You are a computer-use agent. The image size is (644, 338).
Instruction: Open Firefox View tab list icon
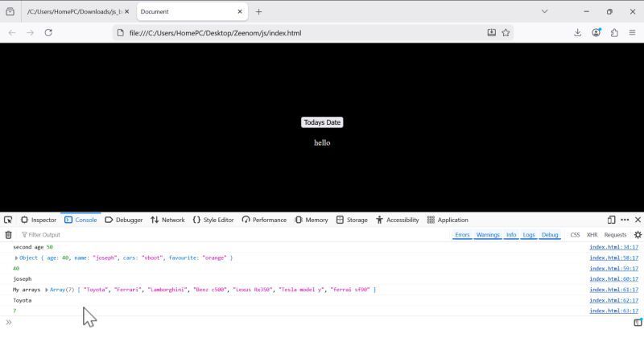pyautogui.click(x=10, y=11)
